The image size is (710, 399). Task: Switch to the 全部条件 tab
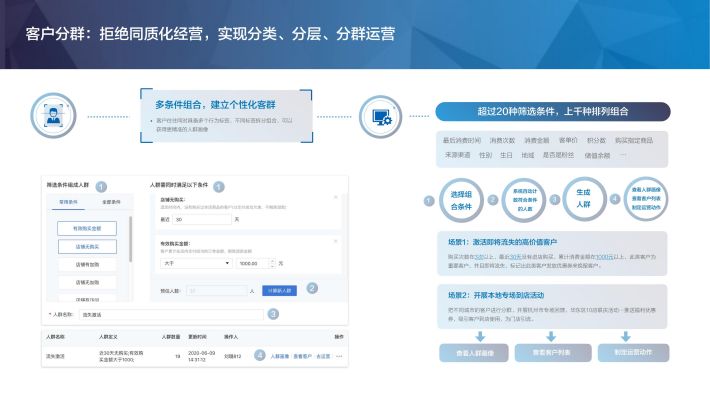tap(111, 202)
